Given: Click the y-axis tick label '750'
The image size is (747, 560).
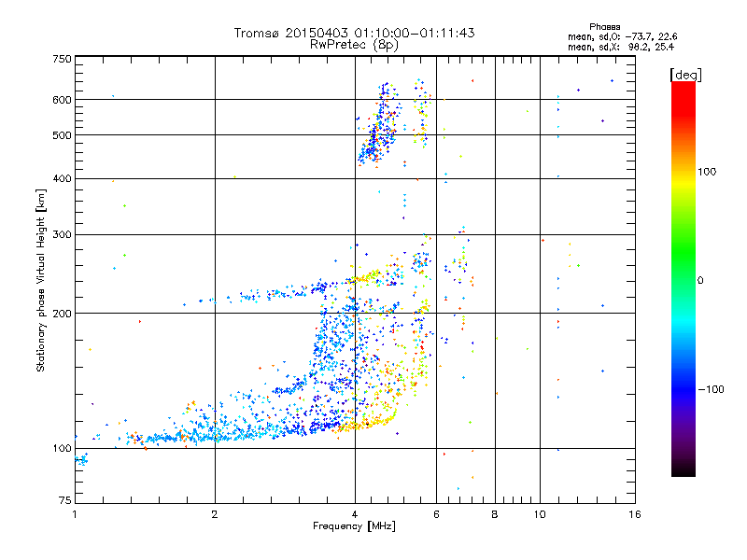Looking at the screenshot, I should [x=63, y=59].
